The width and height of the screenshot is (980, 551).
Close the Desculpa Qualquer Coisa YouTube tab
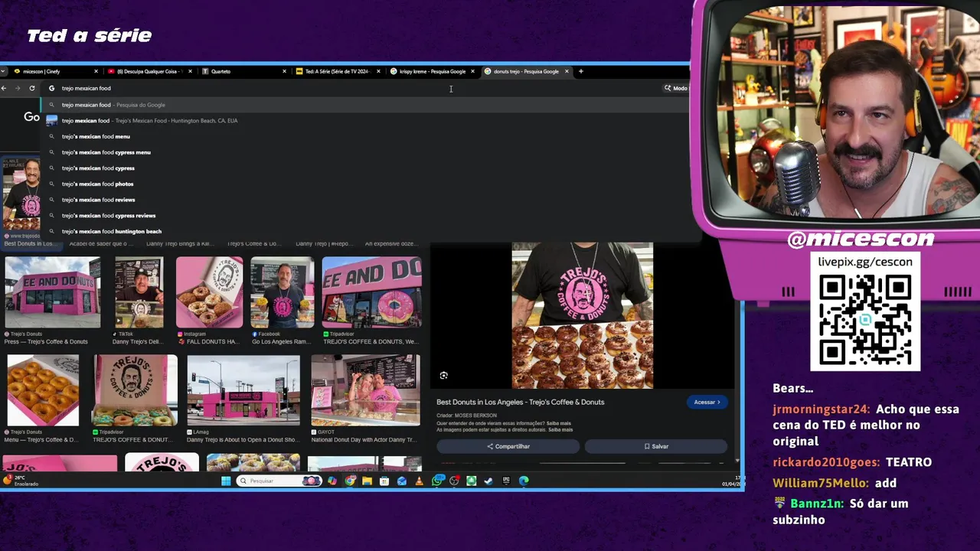click(x=190, y=71)
